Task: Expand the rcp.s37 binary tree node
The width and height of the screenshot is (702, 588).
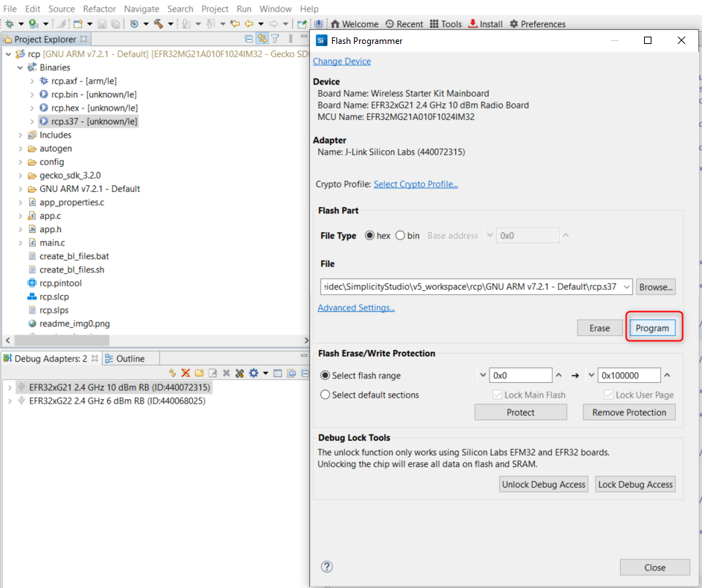Action: click(32, 122)
